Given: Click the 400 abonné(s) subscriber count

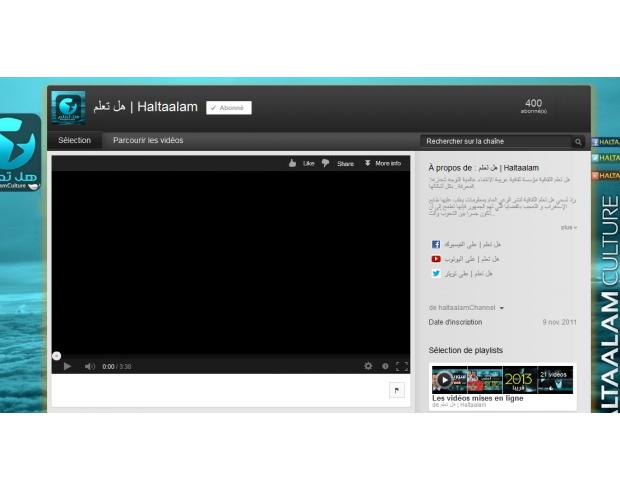Looking at the screenshot, I should tap(533, 106).
